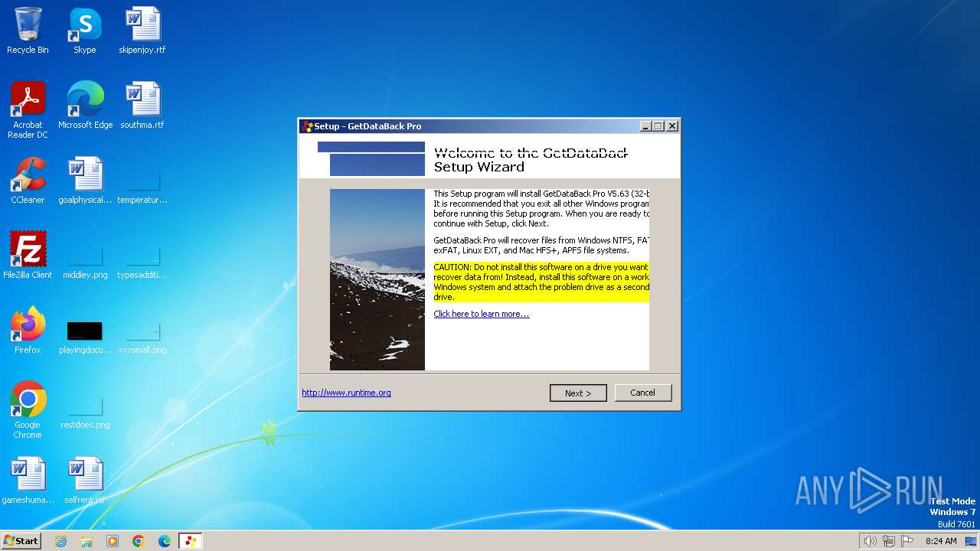Open FileZilla Client shortcut

tap(28, 256)
